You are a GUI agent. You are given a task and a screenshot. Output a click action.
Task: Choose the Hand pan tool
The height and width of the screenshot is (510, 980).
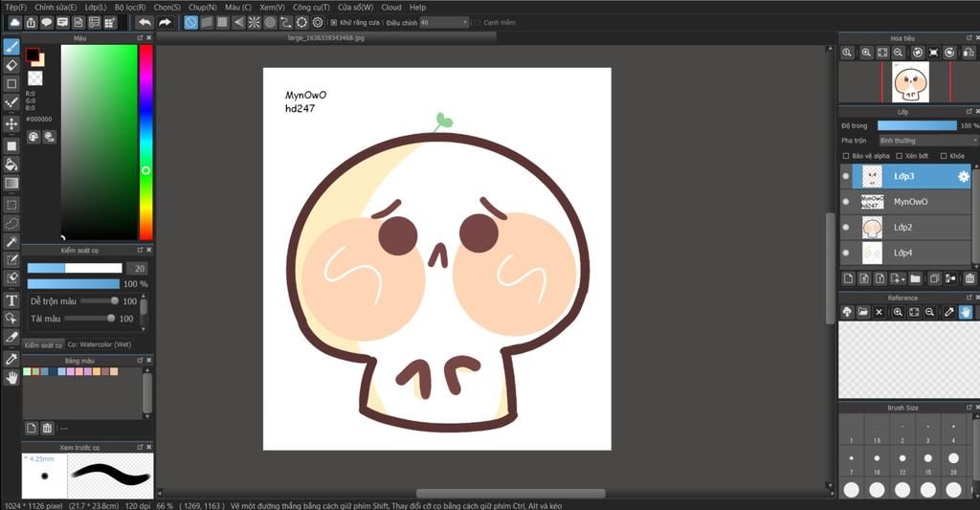pyautogui.click(x=11, y=377)
